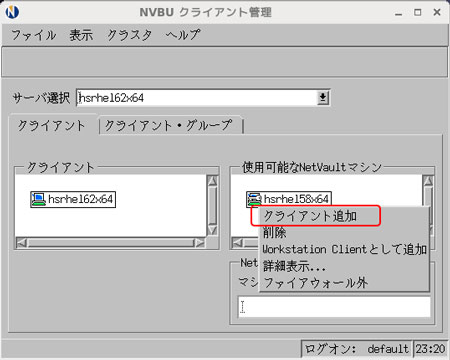Switch to the クライアント tab

[52, 125]
